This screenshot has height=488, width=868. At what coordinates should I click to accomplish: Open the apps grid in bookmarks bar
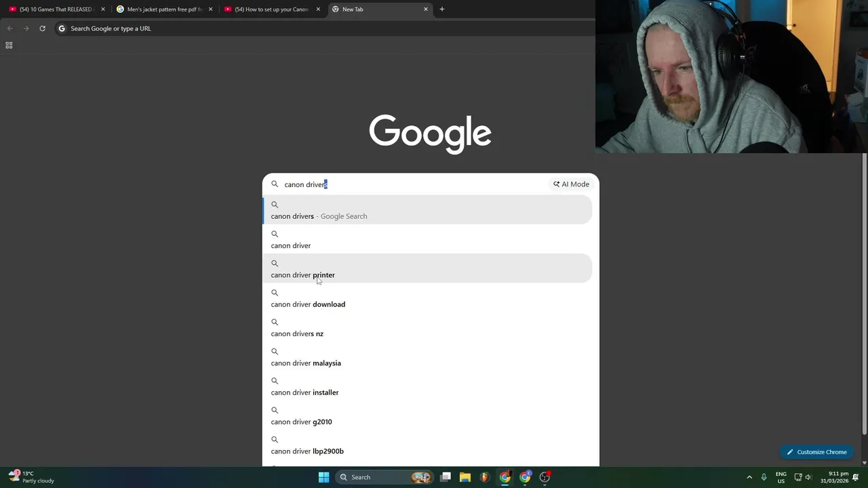tap(9, 45)
